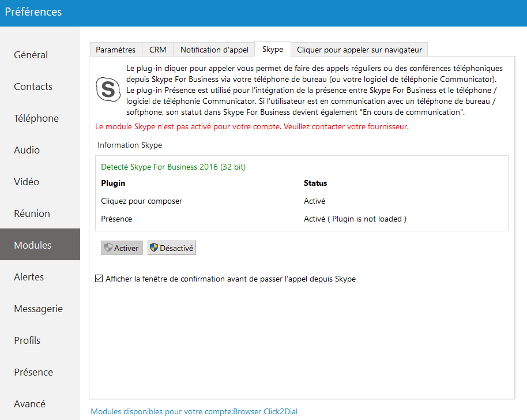
Task: Go to the Général preferences section
Action: point(40,55)
